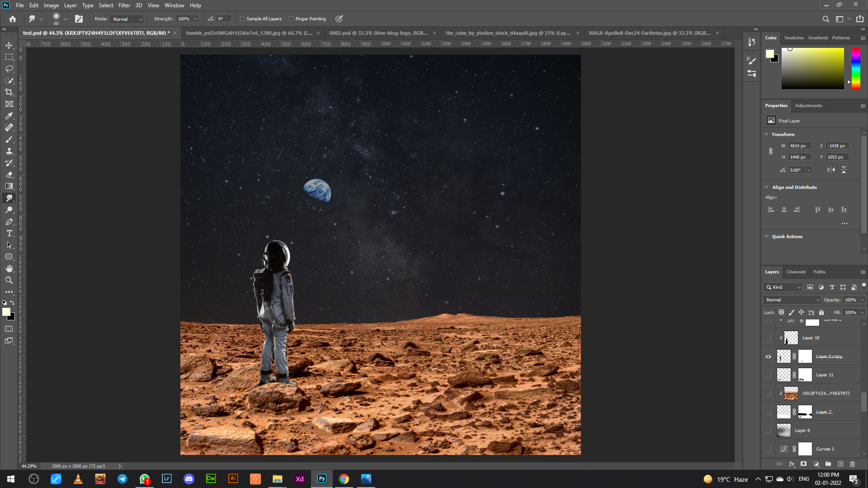Switch to the Swatches tab
Viewport: 868px width, 488px height.
[794, 38]
